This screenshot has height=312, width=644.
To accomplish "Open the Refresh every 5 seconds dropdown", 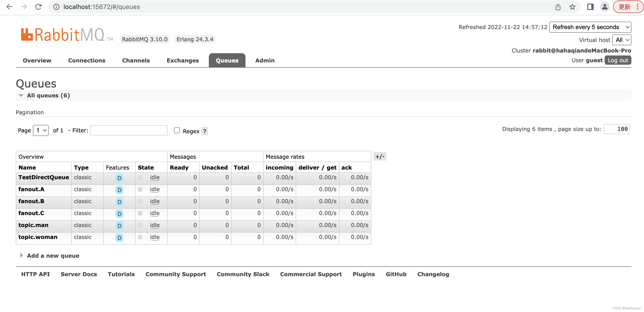I will [590, 27].
